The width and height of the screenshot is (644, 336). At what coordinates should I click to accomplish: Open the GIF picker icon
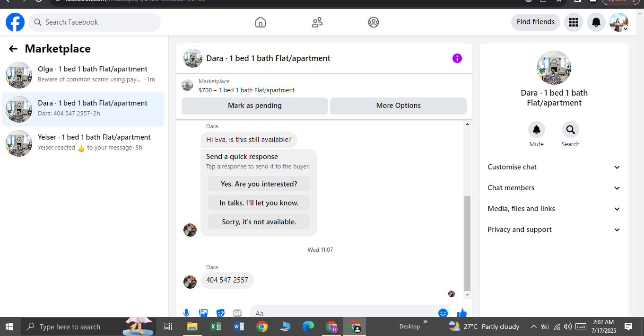237,313
